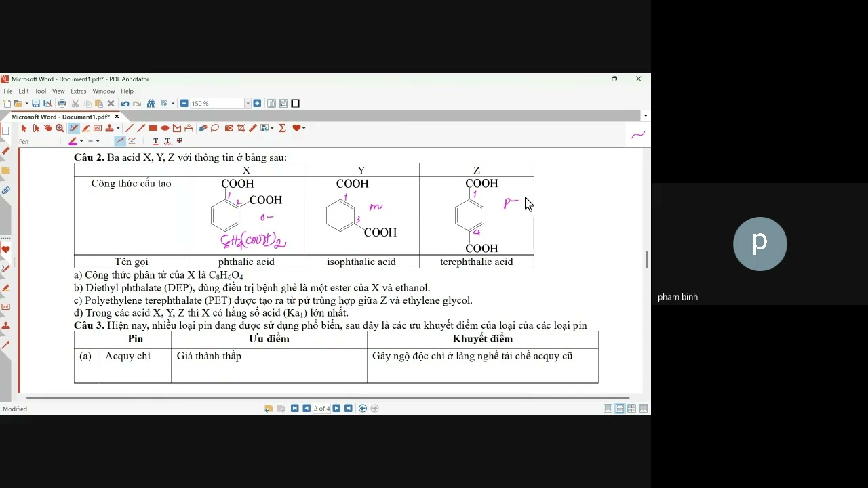Jump to the last page
Image resolution: width=868 pixels, height=488 pixels.
348,408
